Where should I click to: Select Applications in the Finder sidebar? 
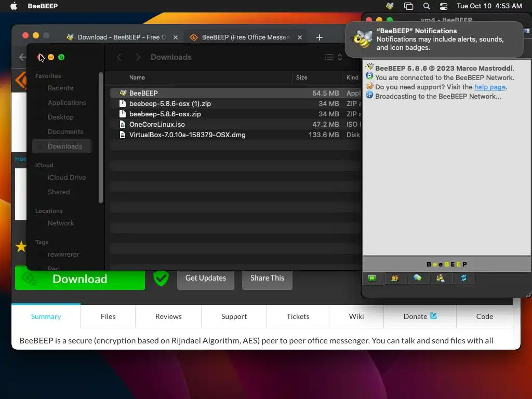click(x=67, y=102)
